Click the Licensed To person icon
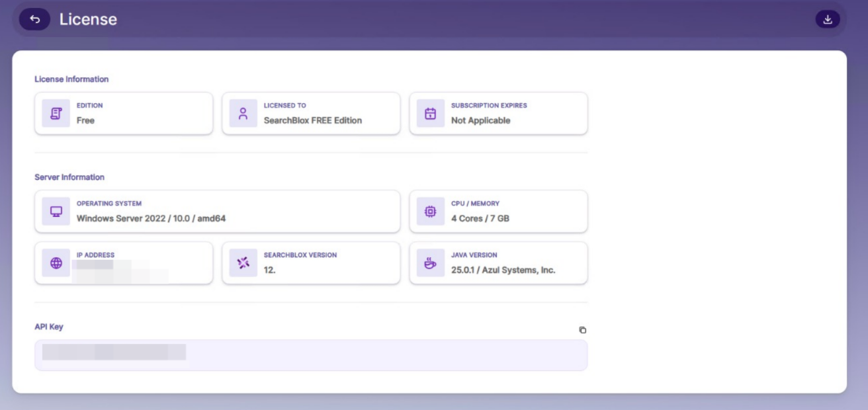 [243, 113]
